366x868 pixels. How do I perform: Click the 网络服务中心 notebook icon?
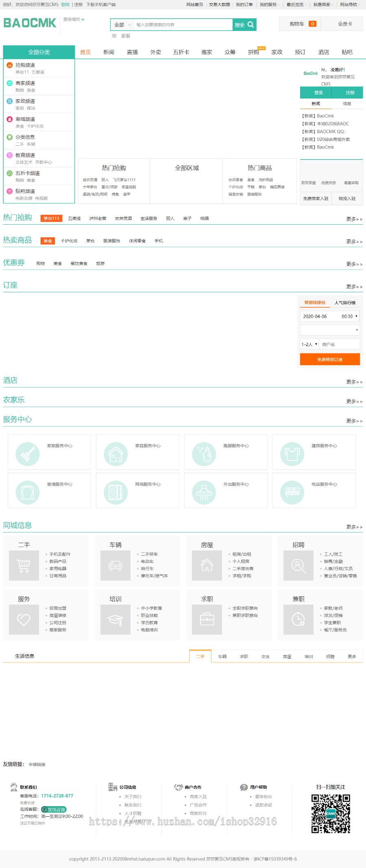click(x=116, y=492)
